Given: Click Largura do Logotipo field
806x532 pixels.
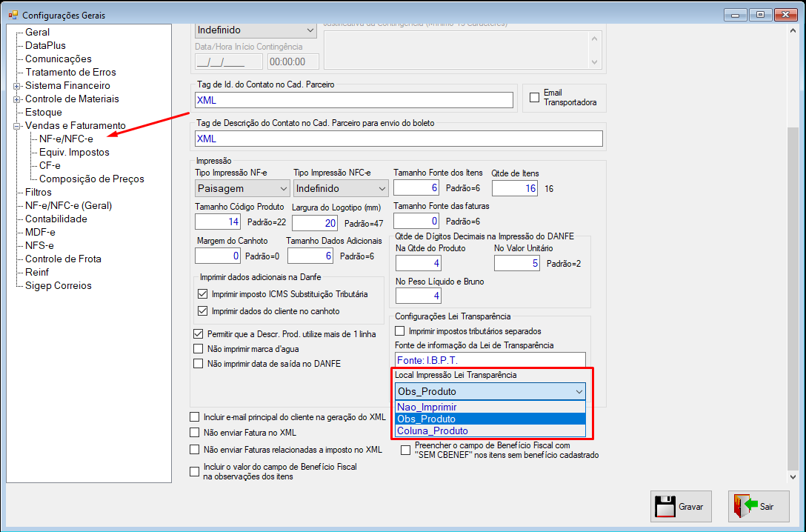Looking at the screenshot, I should (x=315, y=222).
